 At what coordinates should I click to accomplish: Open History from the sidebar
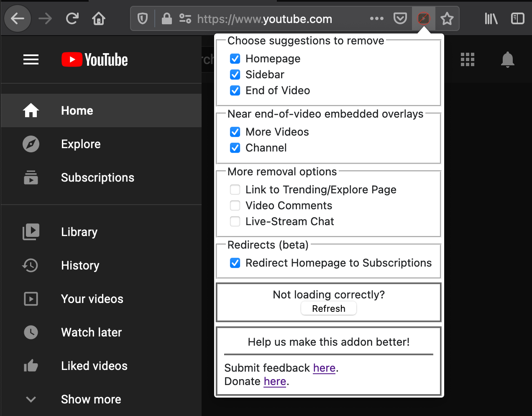(80, 265)
